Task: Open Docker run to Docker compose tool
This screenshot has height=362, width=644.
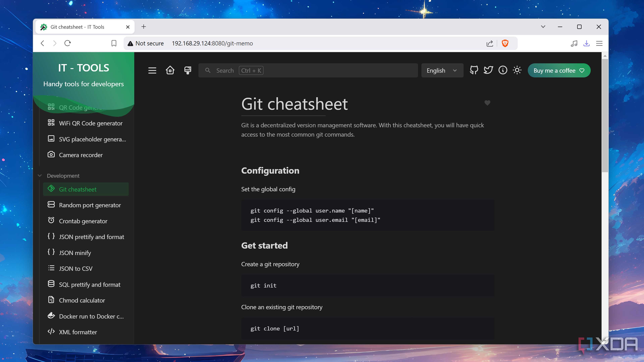Action: (86, 316)
